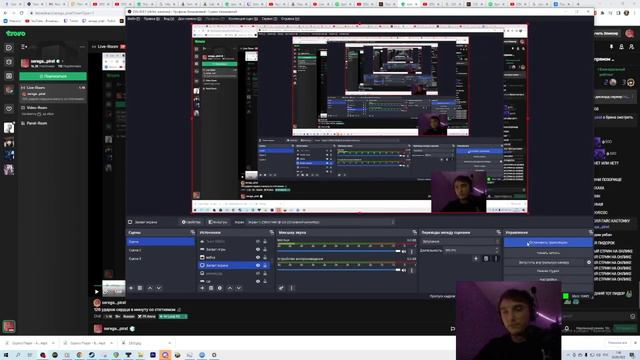
Task: Remove scene with trash icon in OBS Scenes panel
Action: point(140,288)
